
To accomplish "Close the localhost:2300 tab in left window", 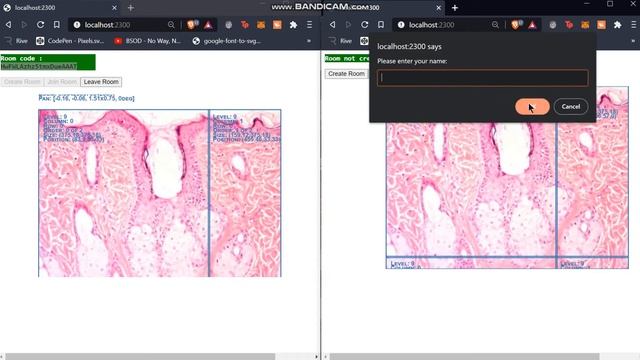I will 114,8.
